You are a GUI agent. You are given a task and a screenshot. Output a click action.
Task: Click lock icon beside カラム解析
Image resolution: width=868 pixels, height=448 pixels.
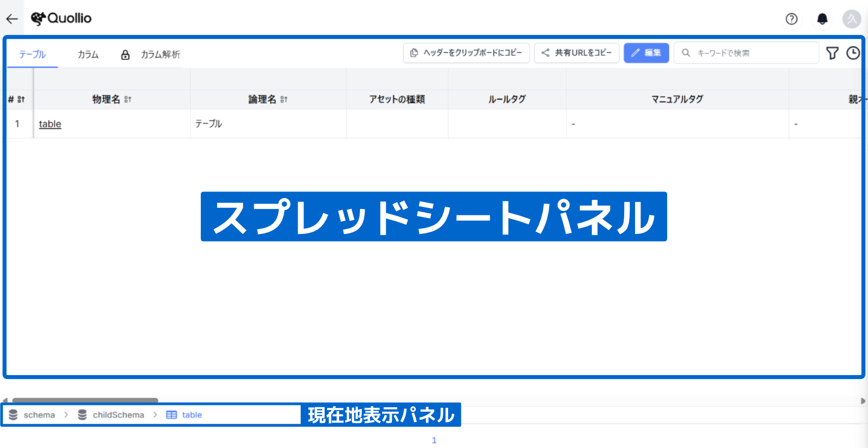[x=125, y=55]
